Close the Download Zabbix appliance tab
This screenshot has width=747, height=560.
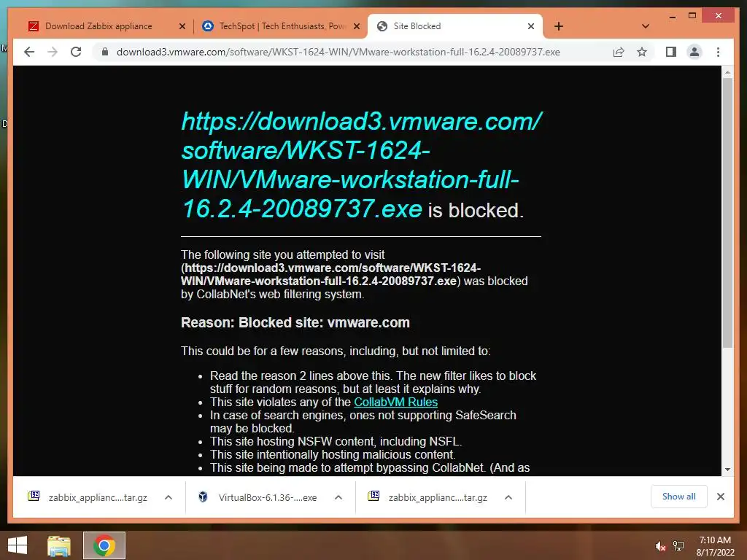coord(182,27)
